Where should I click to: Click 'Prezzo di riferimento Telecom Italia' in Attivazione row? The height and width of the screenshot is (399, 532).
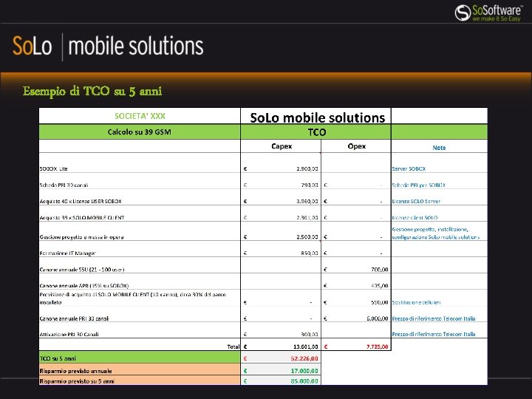pos(434,334)
